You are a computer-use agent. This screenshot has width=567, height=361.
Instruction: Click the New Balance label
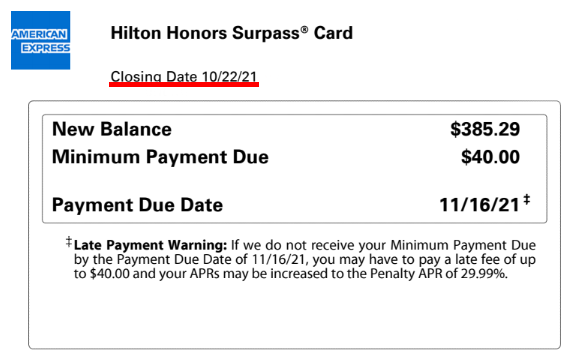click(112, 129)
